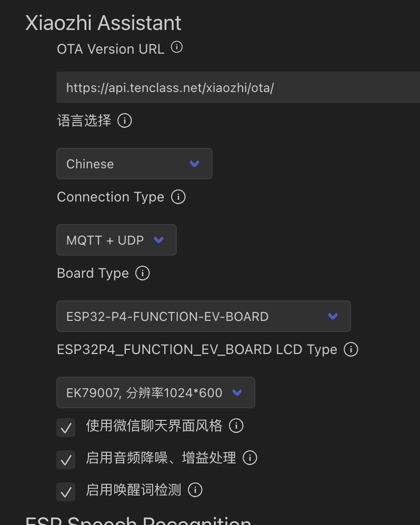Image resolution: width=420 pixels, height=525 pixels.
Task: Open the EK79007 LCD resolution dropdown
Action: [x=155, y=392]
